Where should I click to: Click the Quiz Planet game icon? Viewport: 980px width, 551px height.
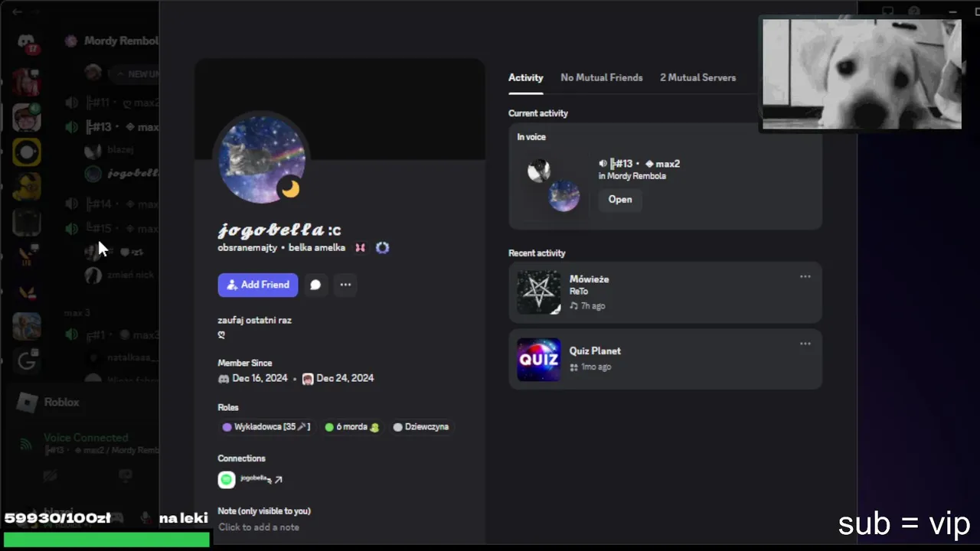(539, 360)
